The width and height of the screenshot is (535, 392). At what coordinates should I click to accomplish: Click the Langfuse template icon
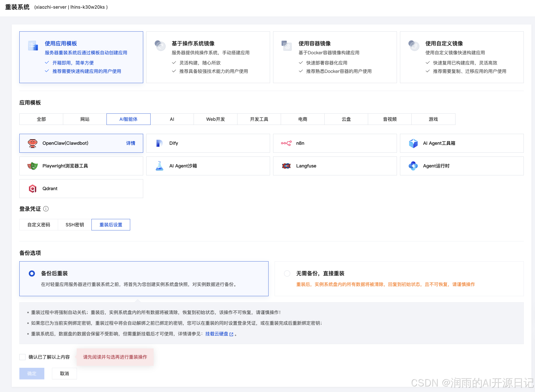(x=286, y=166)
